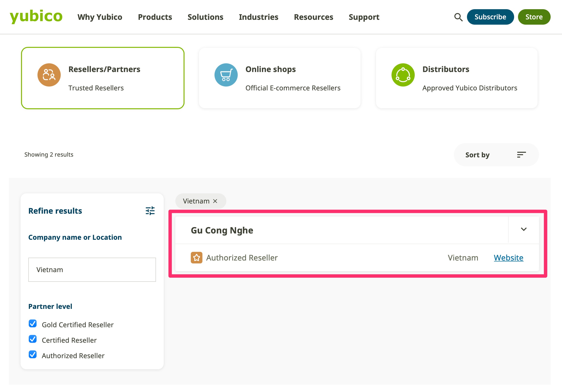
Task: Click the Distributors circular icon
Action: pyautogui.click(x=403, y=75)
